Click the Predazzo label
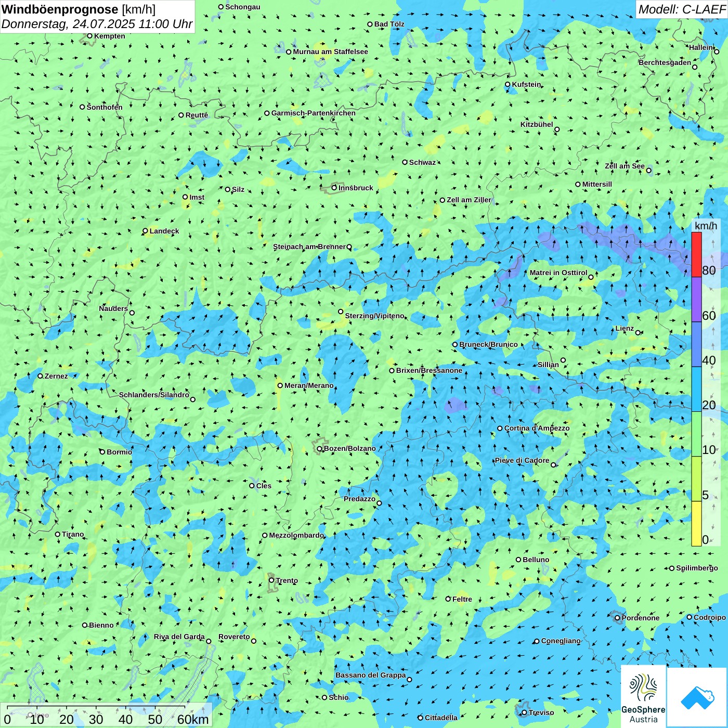This screenshot has width=728, height=728. [x=360, y=499]
